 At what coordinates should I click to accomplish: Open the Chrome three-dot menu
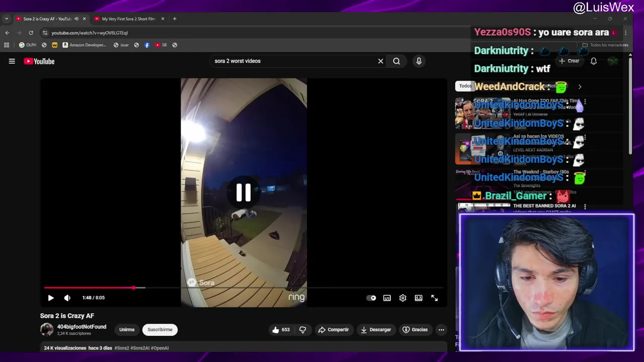[625, 33]
